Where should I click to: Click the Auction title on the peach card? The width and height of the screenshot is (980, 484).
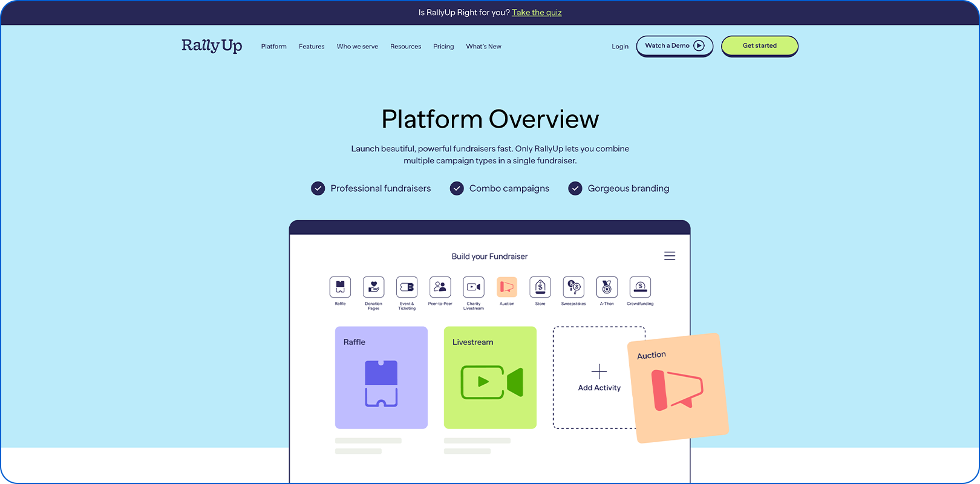[652, 355]
